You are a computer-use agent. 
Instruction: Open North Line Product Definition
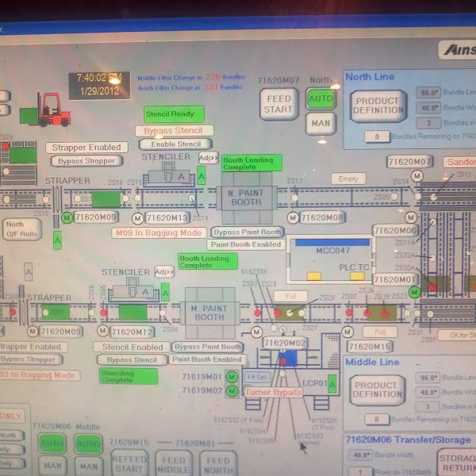(378, 106)
